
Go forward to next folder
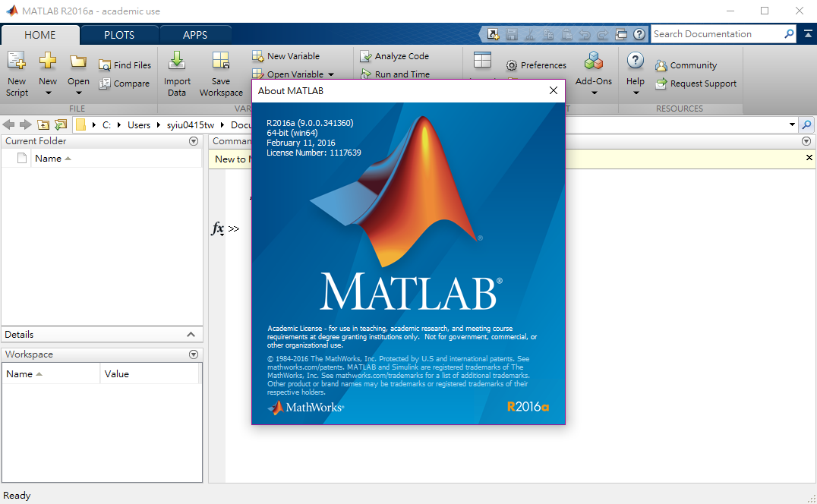(x=25, y=124)
